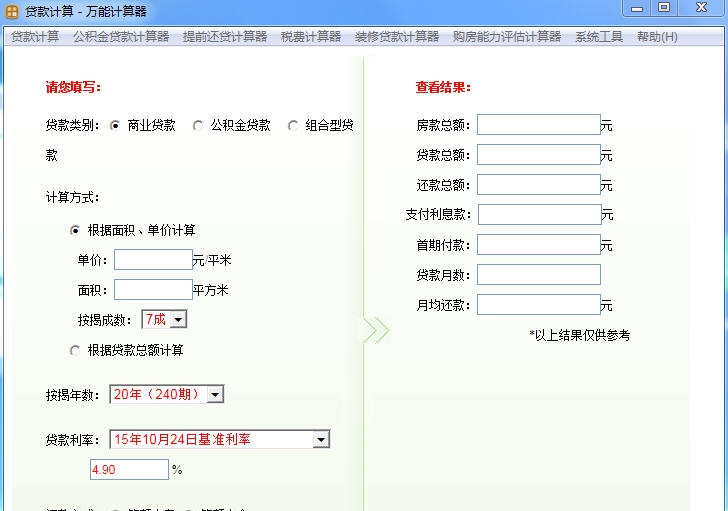Maximize the 万能计算器 window
Image resolution: width=728 pixels, height=511 pixels.
664,8
